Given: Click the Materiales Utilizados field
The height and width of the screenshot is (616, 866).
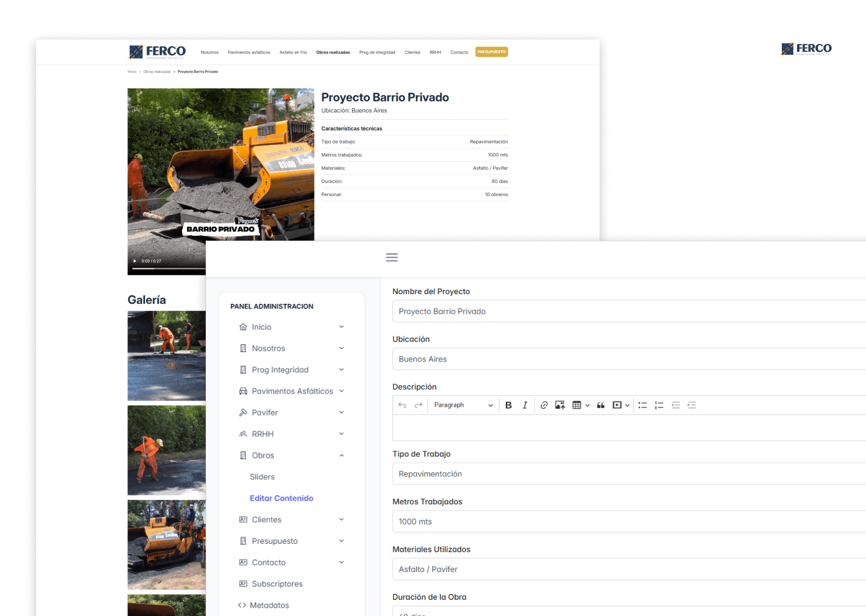Looking at the screenshot, I should pyautogui.click(x=629, y=569).
